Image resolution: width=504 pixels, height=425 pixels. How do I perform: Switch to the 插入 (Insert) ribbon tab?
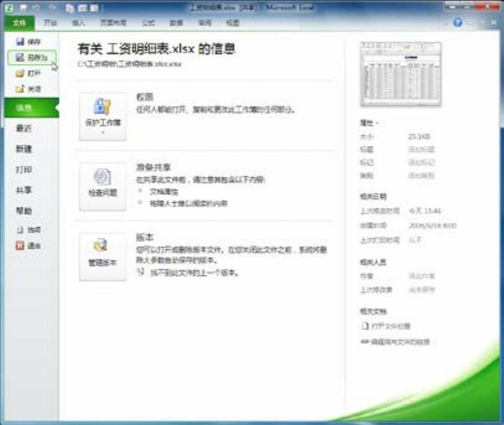pyautogui.click(x=78, y=23)
